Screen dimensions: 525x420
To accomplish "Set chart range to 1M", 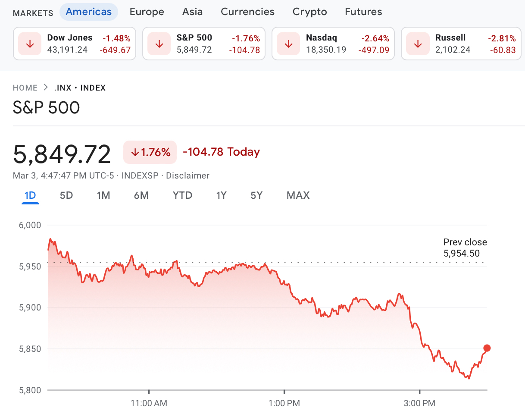I will coord(103,195).
